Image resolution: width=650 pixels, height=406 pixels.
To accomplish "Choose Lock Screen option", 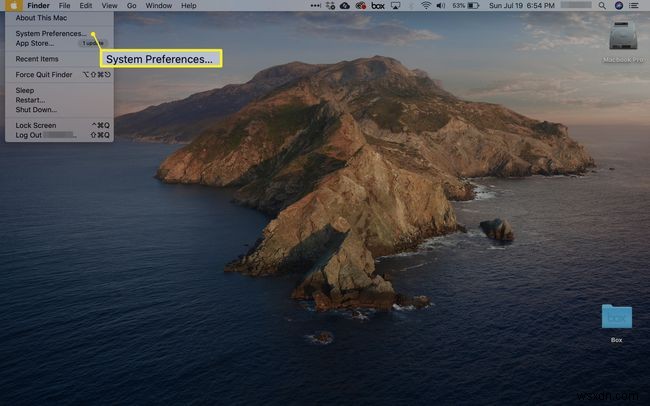I will (36, 125).
